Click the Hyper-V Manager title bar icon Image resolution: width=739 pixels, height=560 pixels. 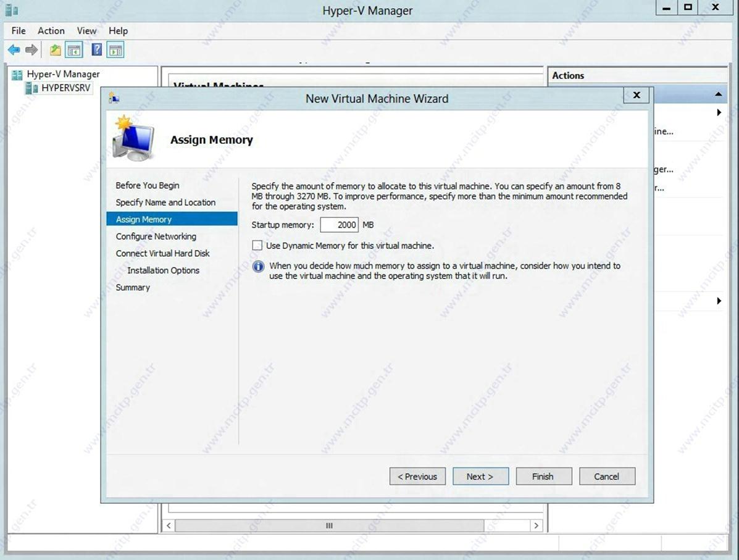(x=12, y=10)
